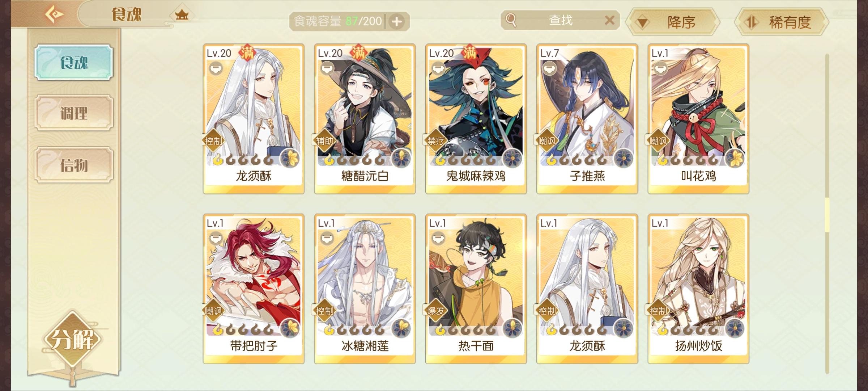This screenshot has width=868, height=391.
Task: Tap the bowl icon on 子推燕 card
Action: (549, 68)
